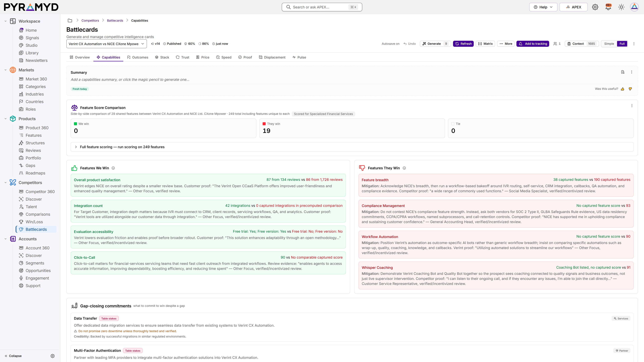Click the Refresh button
Image resolution: width=644 pixels, height=362 pixels.
click(463, 44)
